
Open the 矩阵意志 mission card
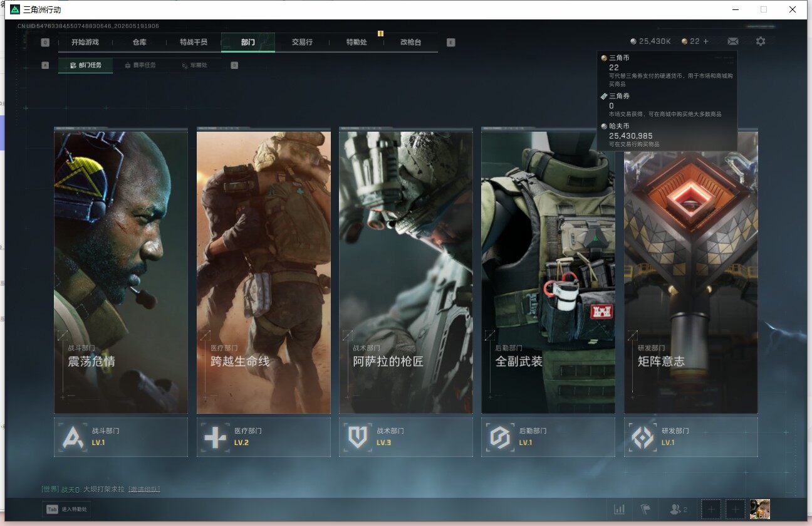click(691, 272)
